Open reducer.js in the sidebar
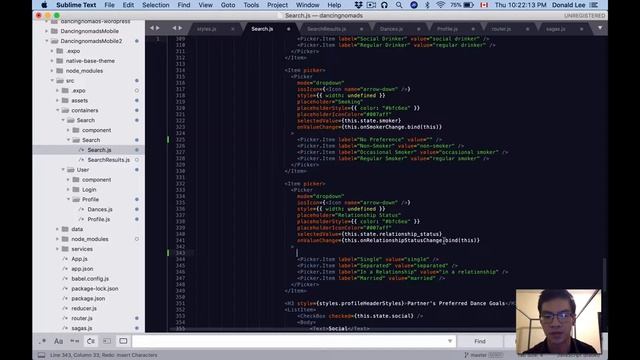Viewport: 640px width, 360px height. pyautogui.click(x=84, y=308)
